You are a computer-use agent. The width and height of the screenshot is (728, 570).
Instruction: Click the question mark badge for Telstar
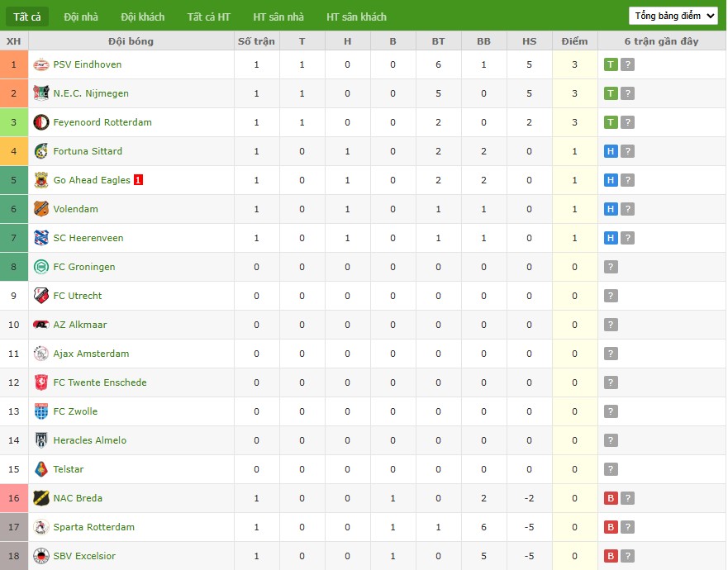click(611, 469)
